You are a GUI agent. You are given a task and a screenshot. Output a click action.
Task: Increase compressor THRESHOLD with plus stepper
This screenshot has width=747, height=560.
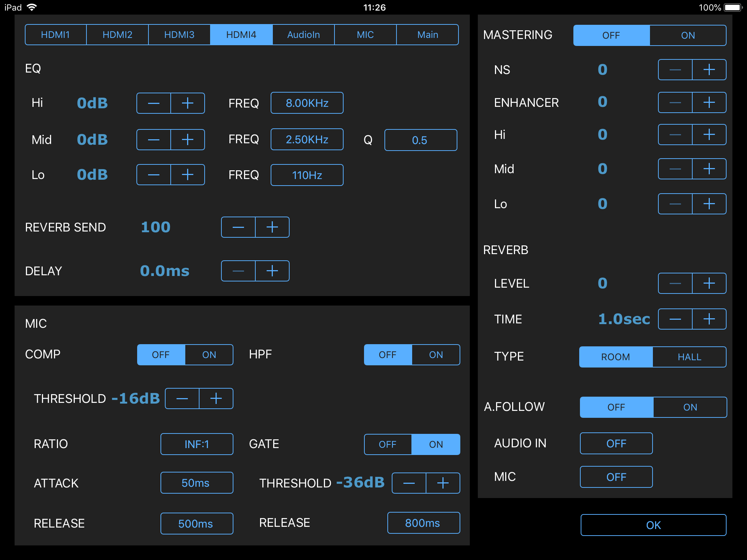216,398
